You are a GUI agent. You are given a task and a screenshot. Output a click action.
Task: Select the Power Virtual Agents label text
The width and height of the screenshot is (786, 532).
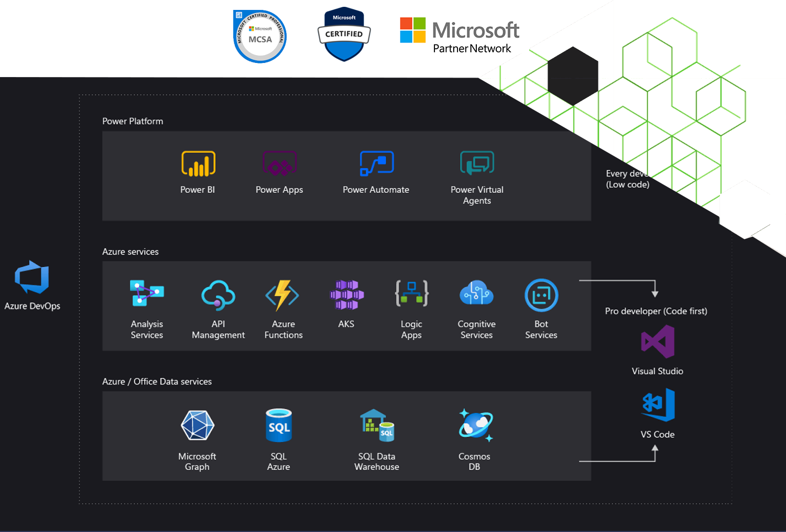click(x=477, y=195)
